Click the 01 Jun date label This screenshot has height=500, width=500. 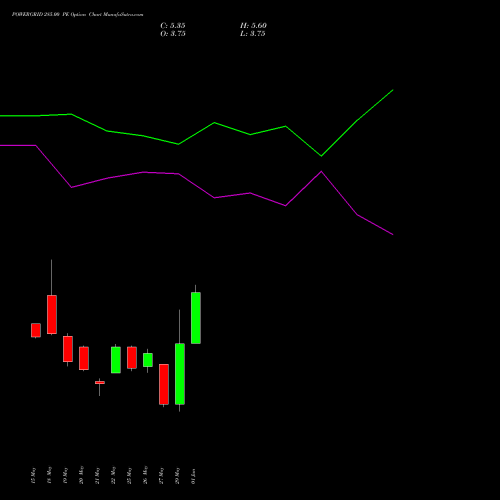tap(193, 476)
